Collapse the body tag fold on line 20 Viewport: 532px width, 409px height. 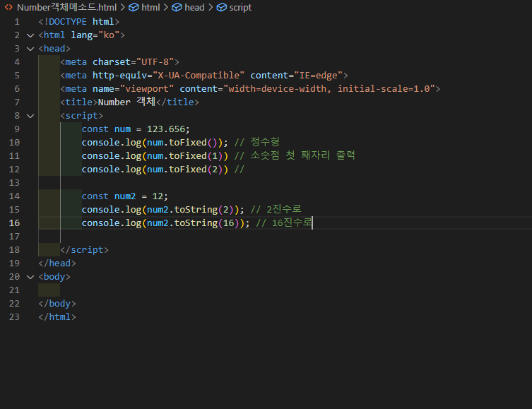[x=30, y=277]
